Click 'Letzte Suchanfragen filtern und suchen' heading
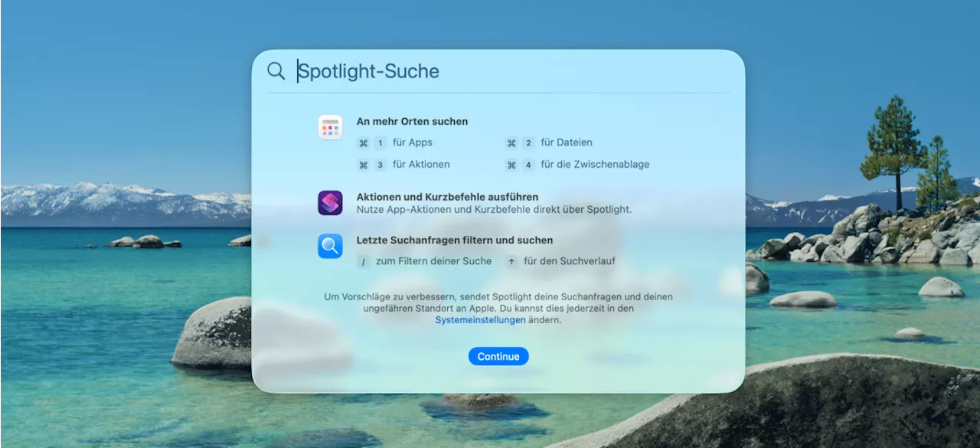The height and width of the screenshot is (448, 980). [455, 240]
